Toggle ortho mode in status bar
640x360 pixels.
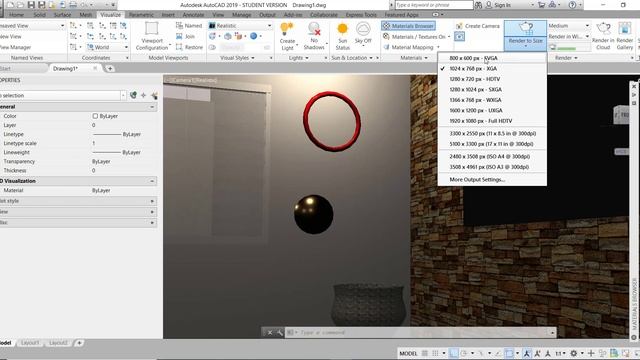click(453, 353)
